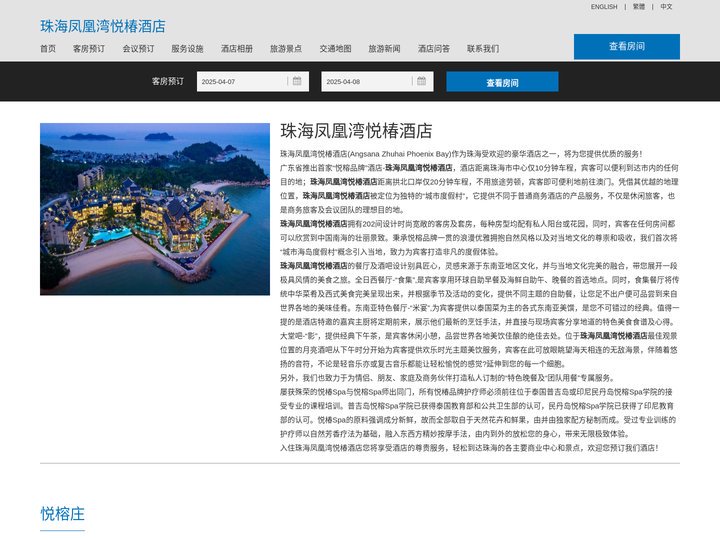Image resolution: width=720 pixels, height=540 pixels.
Task: Open 旅游新闻 menu item
Action: click(384, 49)
